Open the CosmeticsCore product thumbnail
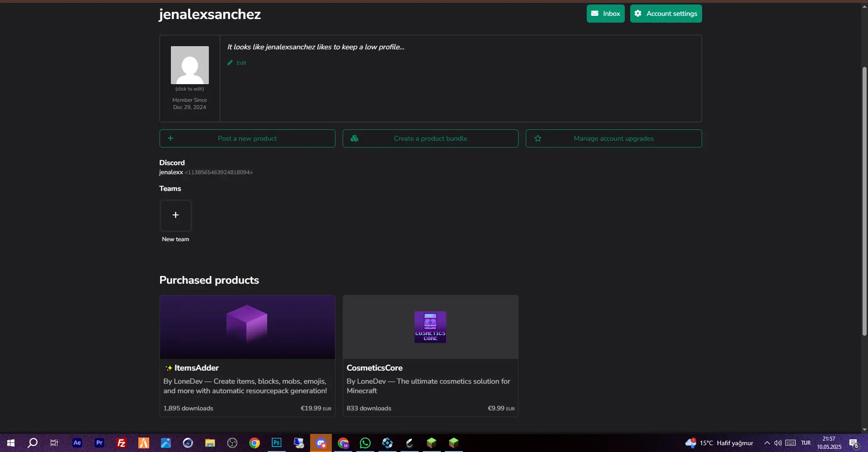Screen dimensions: 868x452 430,327
